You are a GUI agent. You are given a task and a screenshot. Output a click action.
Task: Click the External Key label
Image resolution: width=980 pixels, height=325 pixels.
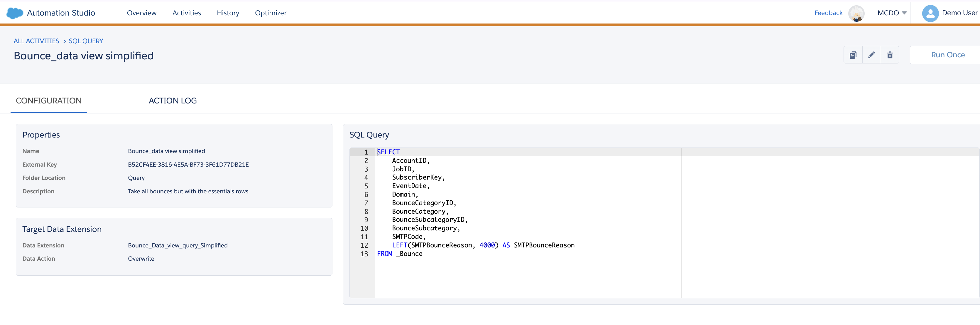pos(40,165)
